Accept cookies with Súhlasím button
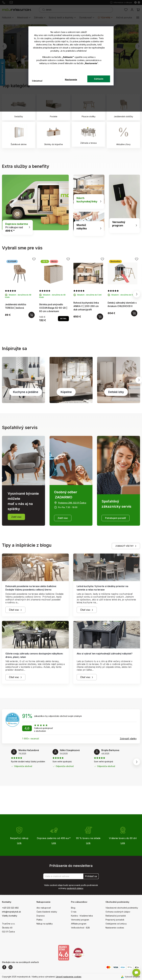Viewport: 142px width, 980px height. [x=99, y=79]
